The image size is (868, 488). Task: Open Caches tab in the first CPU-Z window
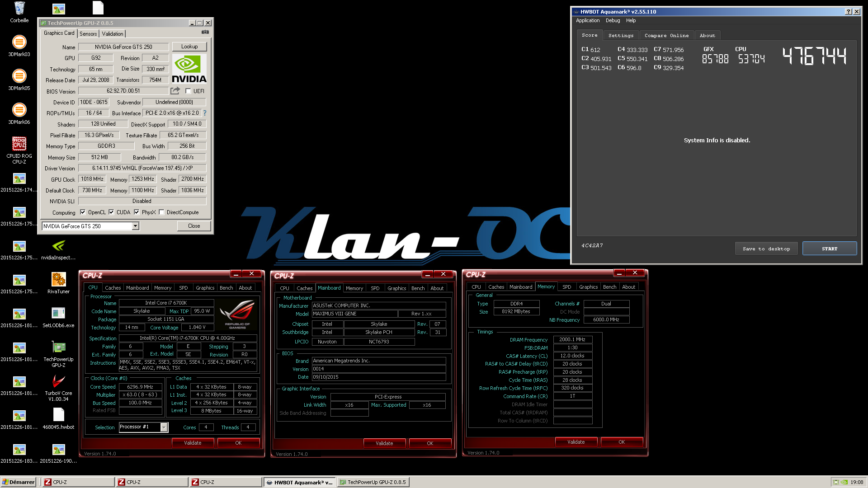113,288
